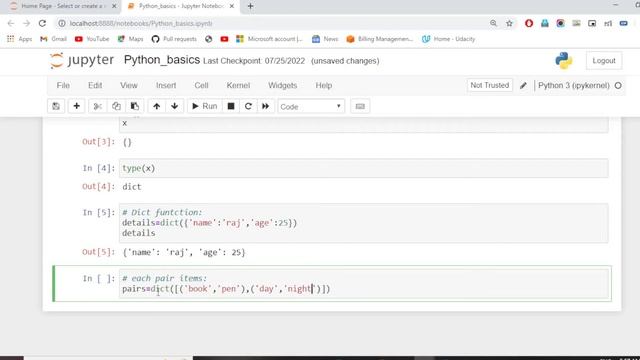640x360 pixels.
Task: Open the Apps bookmark
Action: (x=20, y=39)
